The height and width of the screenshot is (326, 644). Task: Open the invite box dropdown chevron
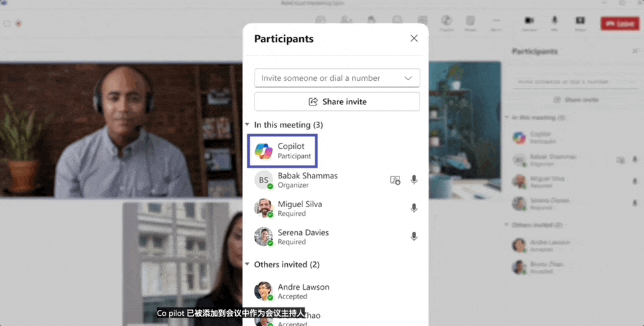coord(408,78)
